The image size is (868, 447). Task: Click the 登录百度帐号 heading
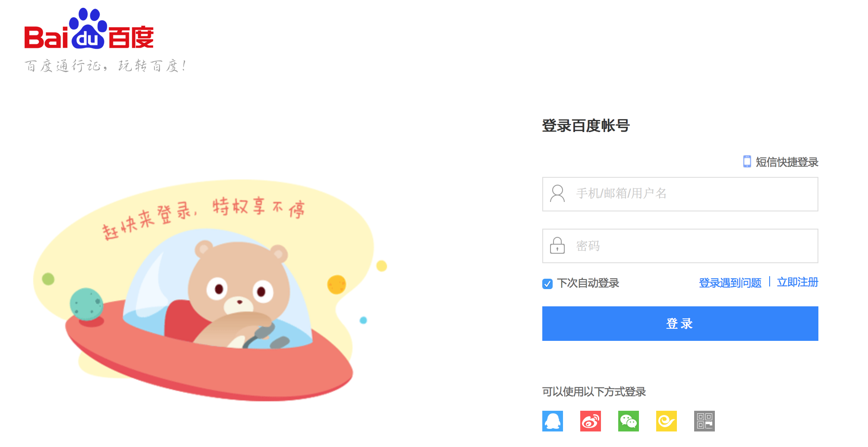(586, 126)
